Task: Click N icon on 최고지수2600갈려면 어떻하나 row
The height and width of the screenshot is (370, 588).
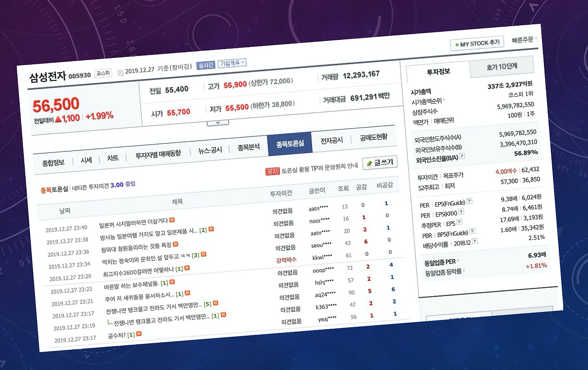Action: pos(187,268)
